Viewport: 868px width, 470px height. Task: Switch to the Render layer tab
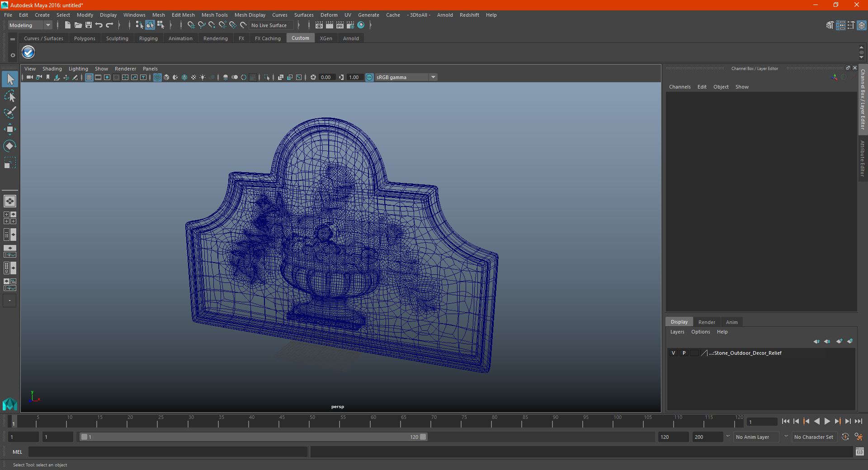coord(707,322)
